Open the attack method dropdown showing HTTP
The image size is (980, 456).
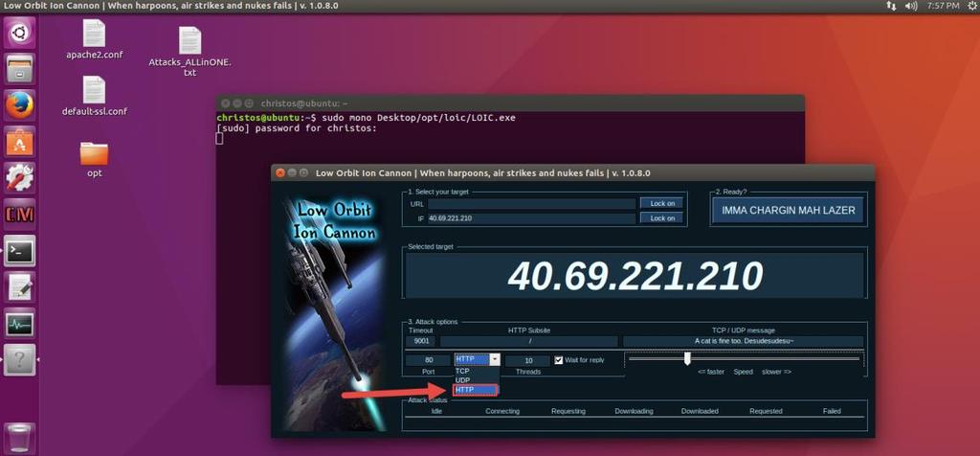coord(478,359)
